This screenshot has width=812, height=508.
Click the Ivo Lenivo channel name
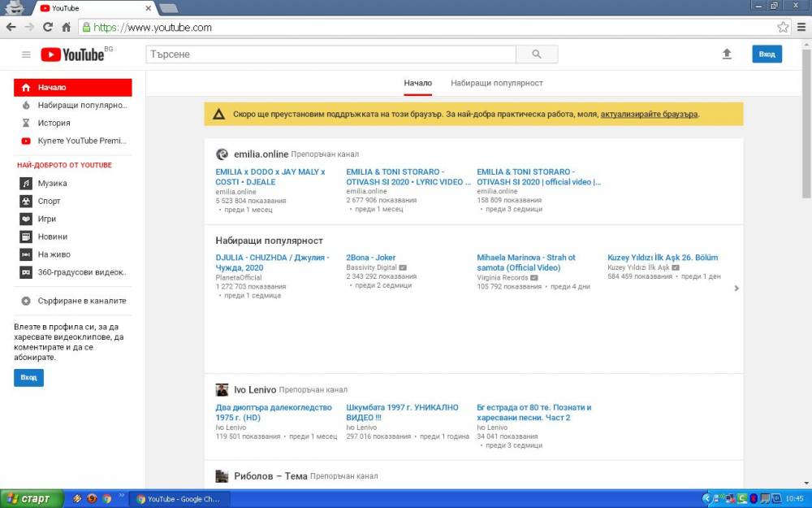click(x=255, y=390)
